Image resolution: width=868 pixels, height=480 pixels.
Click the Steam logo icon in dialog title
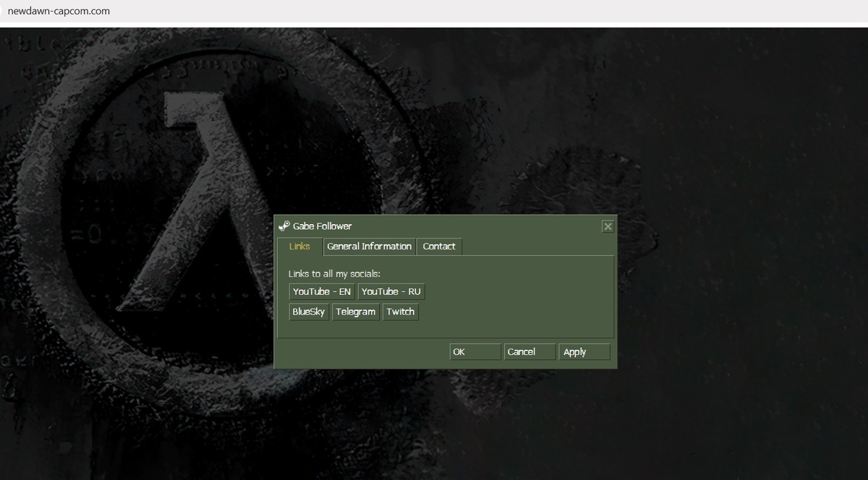coord(284,226)
